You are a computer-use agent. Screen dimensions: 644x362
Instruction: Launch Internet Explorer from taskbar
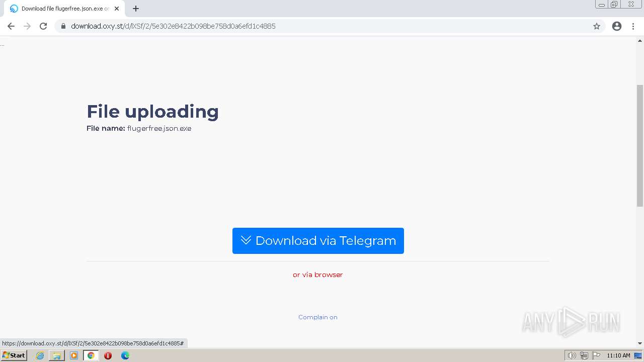click(40, 355)
